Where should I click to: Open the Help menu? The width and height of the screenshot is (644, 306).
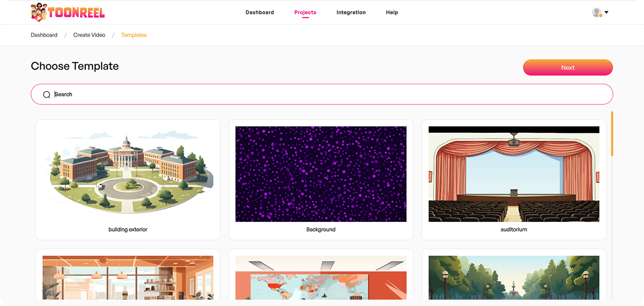tap(392, 12)
